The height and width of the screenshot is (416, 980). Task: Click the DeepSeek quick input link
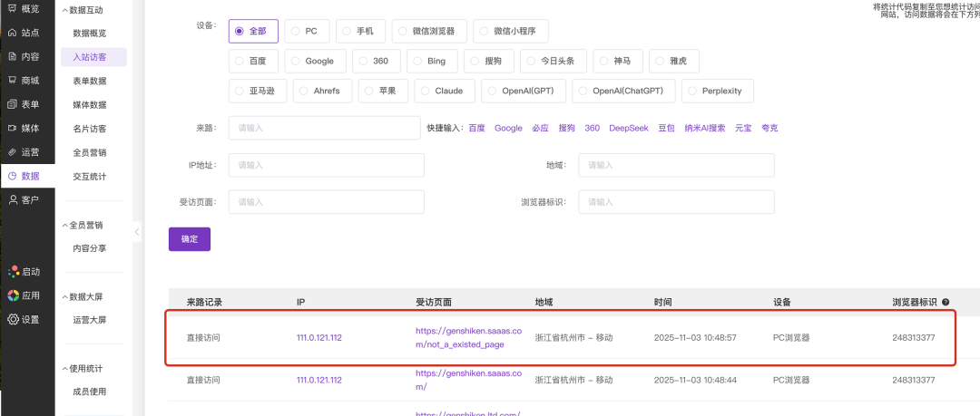628,128
